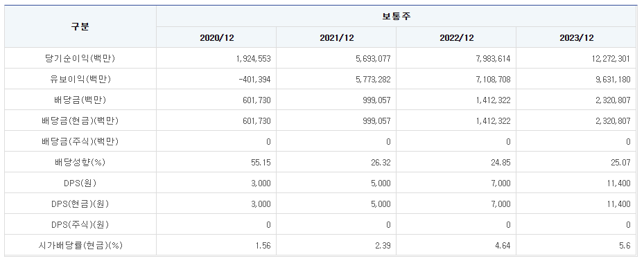The width and height of the screenshot is (644, 261).
Task: Click 999,057 in the 배당금(백만) row
Action: tap(377, 100)
